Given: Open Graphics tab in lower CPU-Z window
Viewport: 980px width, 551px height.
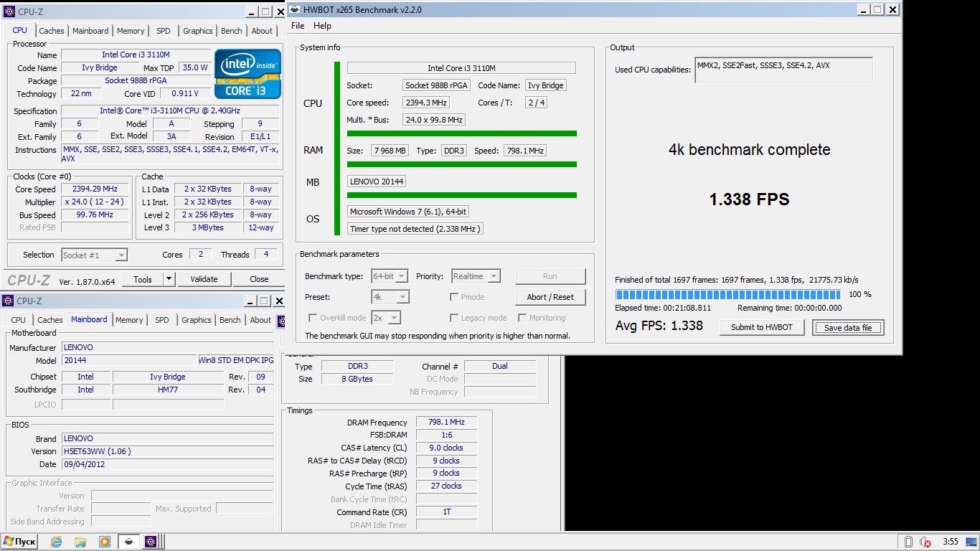Looking at the screenshot, I should coord(197,320).
